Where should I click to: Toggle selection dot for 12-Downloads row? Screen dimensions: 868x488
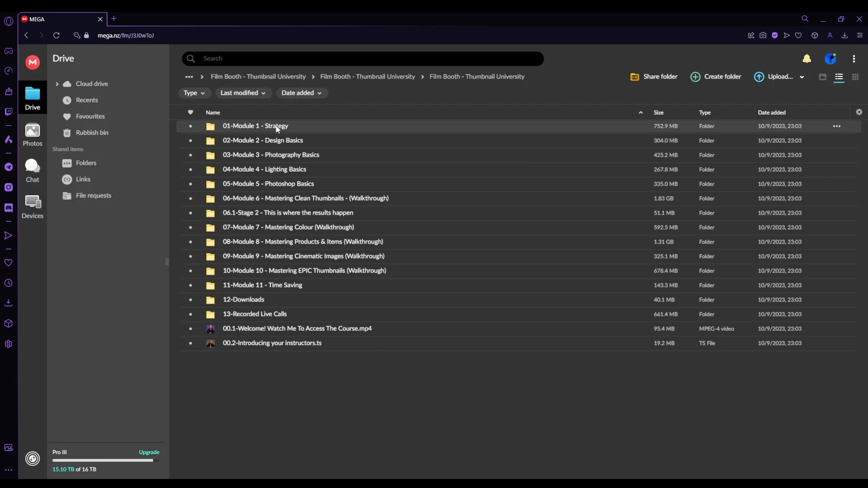pos(190,300)
